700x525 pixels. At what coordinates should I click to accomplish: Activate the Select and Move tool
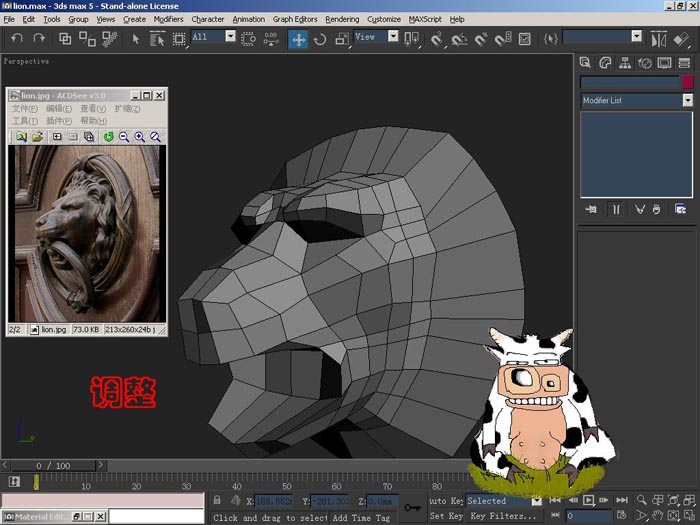pos(298,39)
